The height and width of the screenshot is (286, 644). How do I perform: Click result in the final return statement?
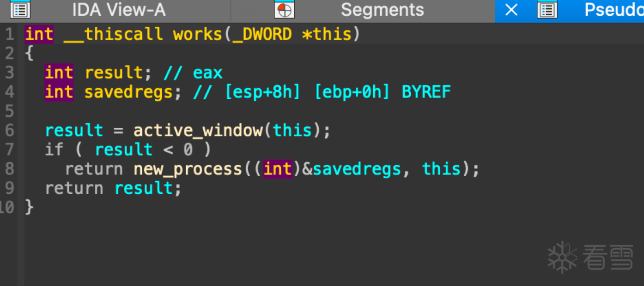(x=143, y=188)
